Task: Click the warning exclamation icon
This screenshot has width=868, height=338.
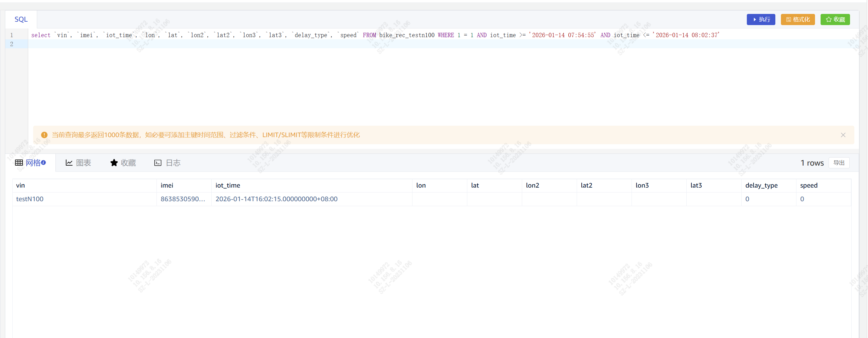Action: (44, 135)
